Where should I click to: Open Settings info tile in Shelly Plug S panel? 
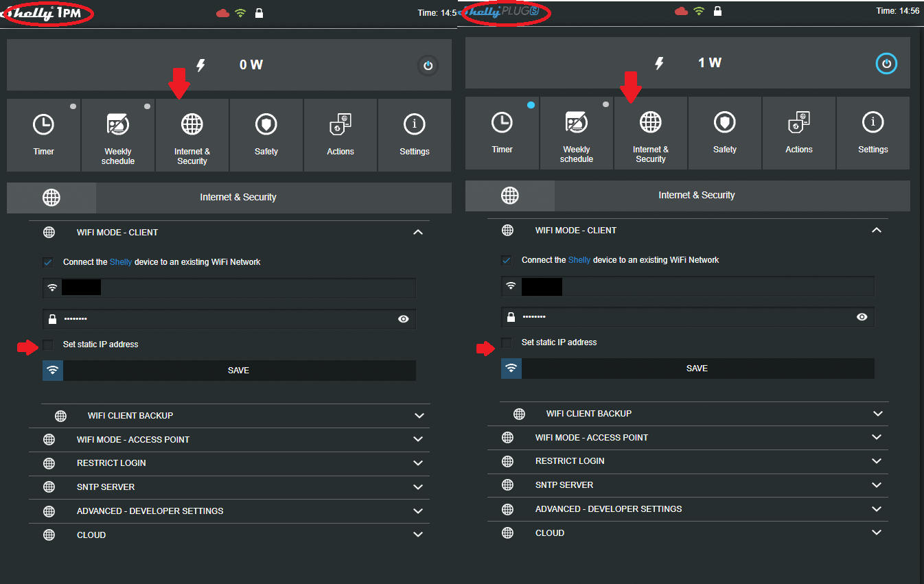coord(873,133)
